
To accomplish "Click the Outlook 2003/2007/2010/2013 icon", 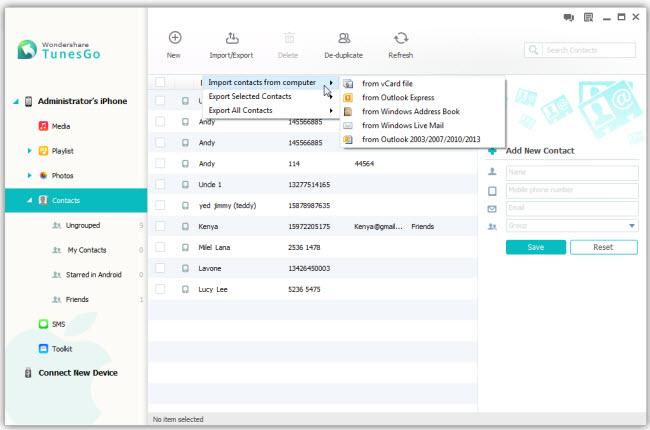I will [348, 140].
